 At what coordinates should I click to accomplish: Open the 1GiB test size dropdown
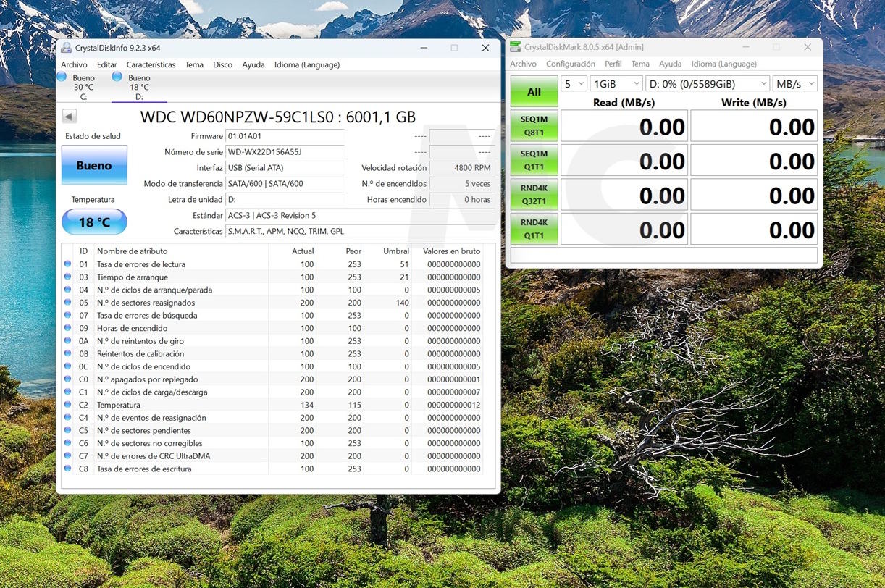616,84
